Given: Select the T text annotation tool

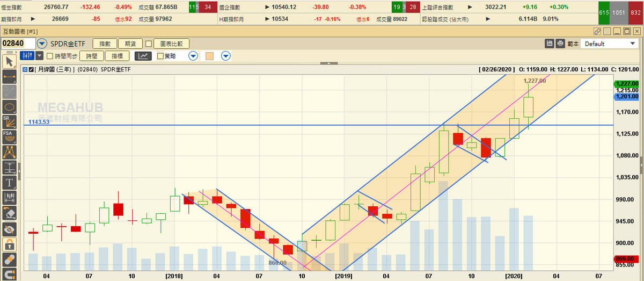Looking at the screenshot, I should (9, 182).
